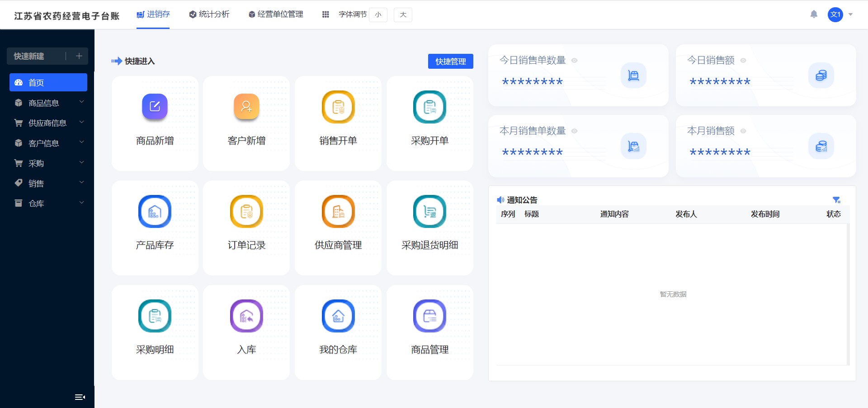Click the notification bell icon
Viewport: 868px width, 408px height.
pyautogui.click(x=814, y=14)
